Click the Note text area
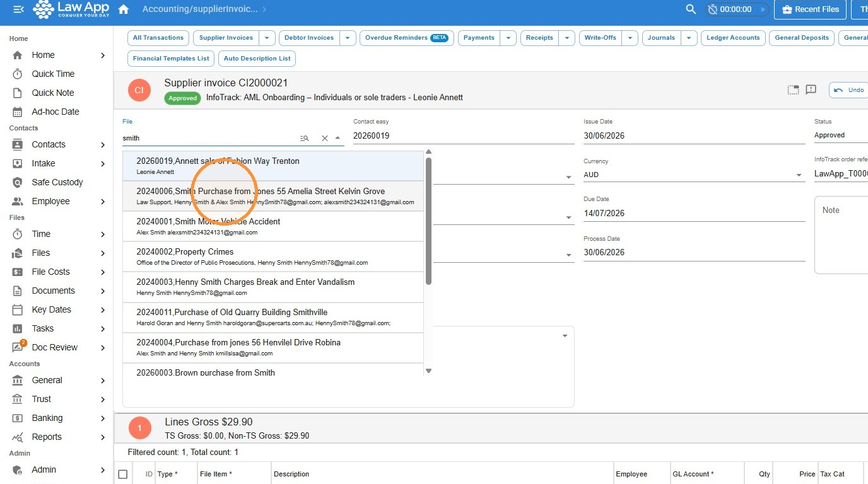The height and width of the screenshot is (484, 868). [x=842, y=234]
